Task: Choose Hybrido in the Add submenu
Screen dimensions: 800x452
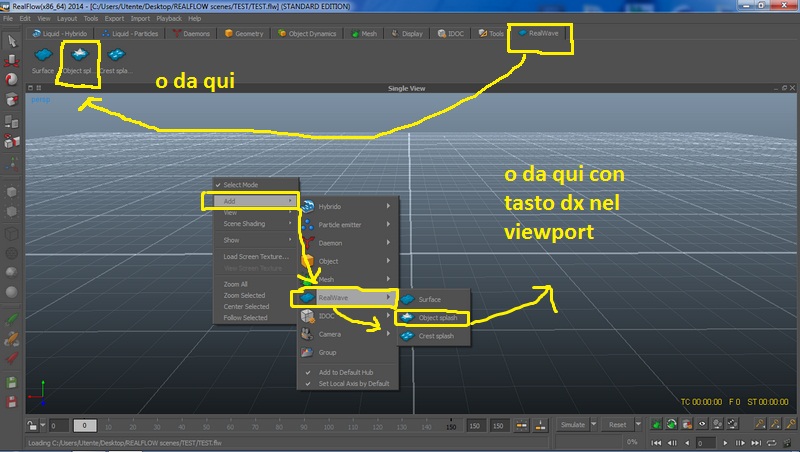Action: click(x=348, y=206)
